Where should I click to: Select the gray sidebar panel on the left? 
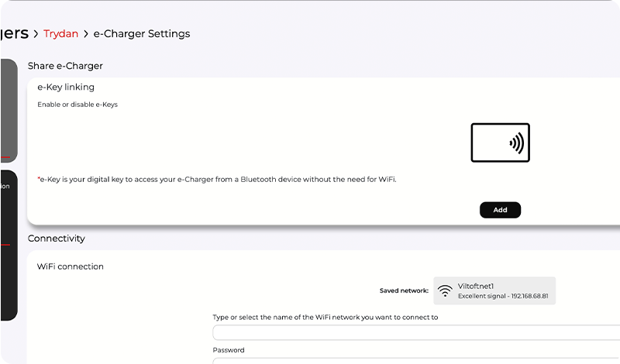8,110
